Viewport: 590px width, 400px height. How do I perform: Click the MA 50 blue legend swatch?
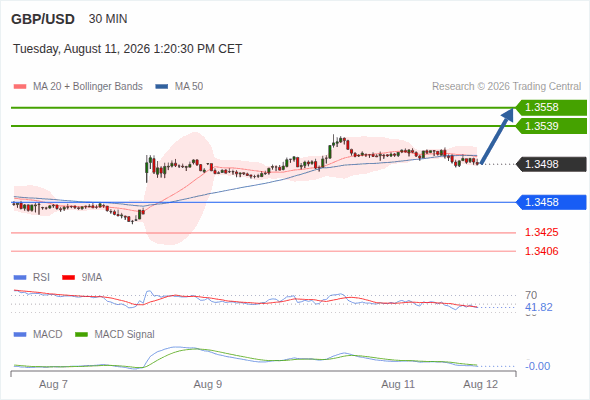[x=162, y=87]
